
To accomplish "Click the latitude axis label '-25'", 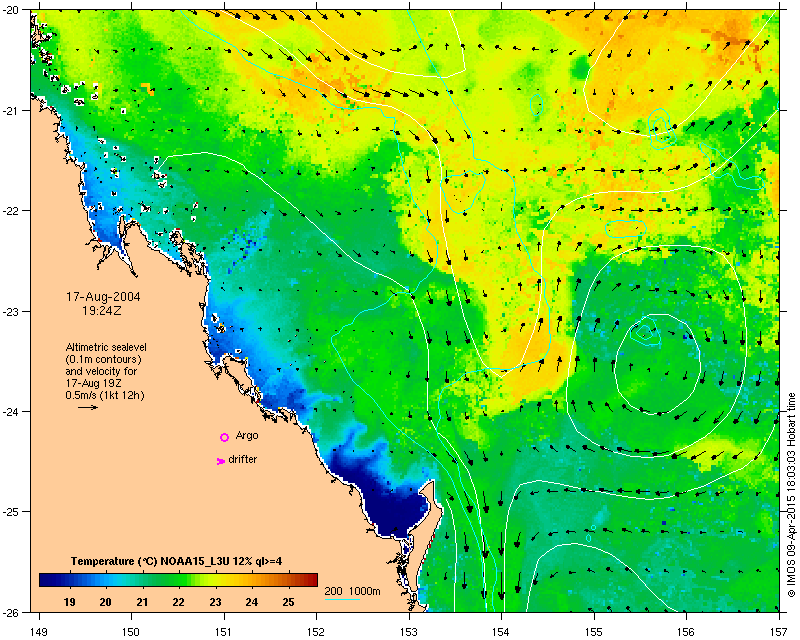I will pyautogui.click(x=12, y=511).
